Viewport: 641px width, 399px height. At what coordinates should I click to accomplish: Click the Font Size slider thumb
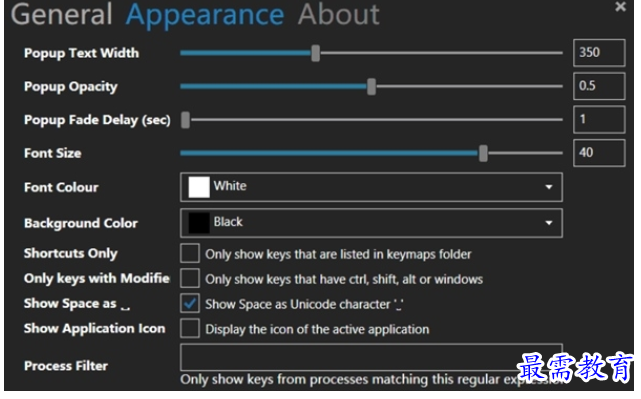483,153
